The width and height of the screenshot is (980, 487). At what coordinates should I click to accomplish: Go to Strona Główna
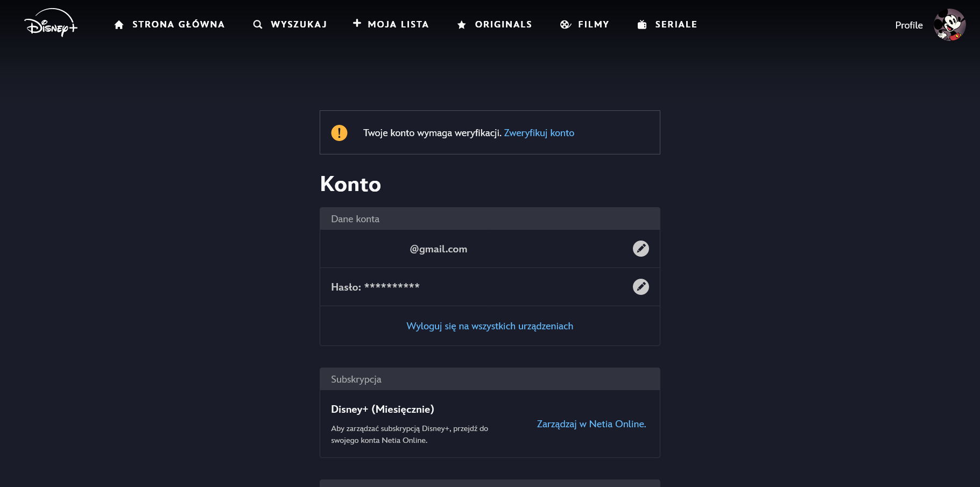pyautogui.click(x=178, y=25)
